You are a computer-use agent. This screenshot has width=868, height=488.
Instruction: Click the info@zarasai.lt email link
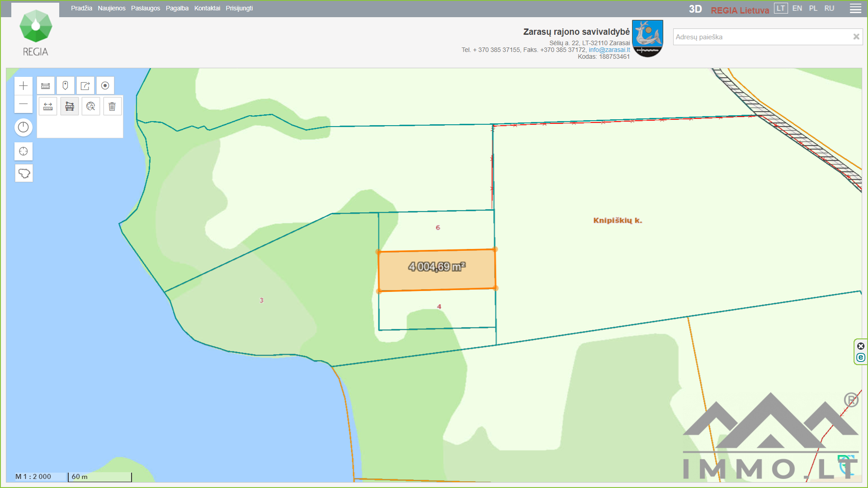[x=609, y=50]
